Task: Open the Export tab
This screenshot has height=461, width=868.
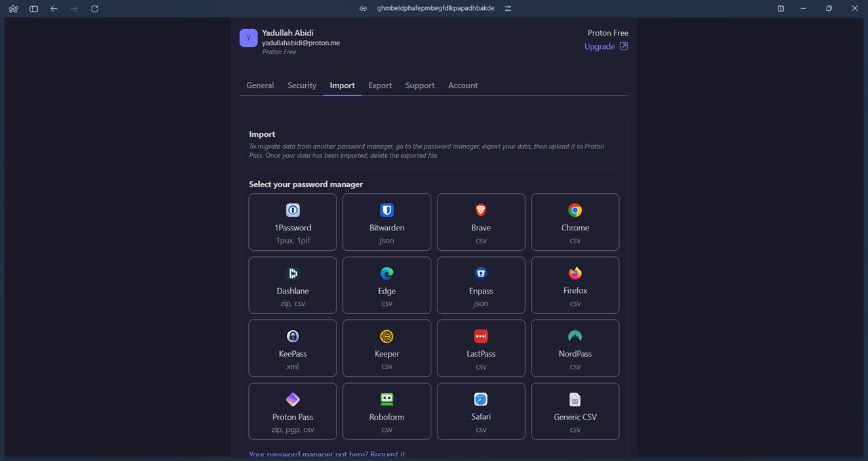Action: point(380,85)
